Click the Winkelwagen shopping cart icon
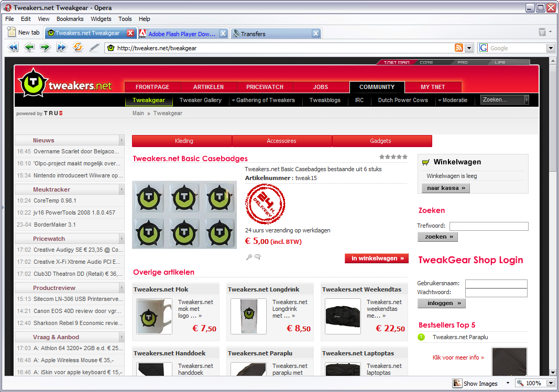 [425, 162]
